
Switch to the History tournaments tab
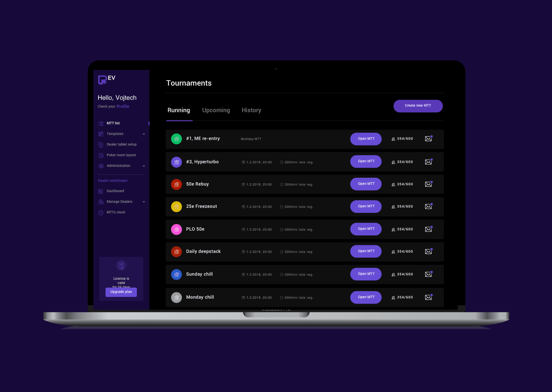pos(250,110)
